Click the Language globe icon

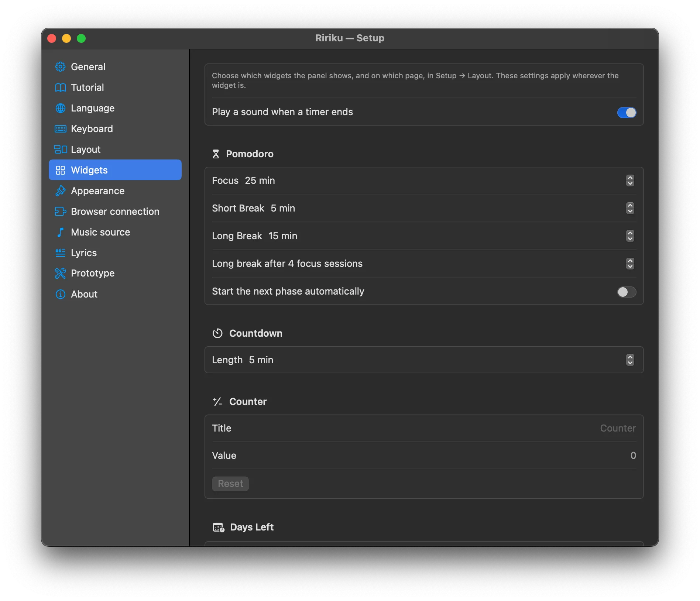(60, 108)
